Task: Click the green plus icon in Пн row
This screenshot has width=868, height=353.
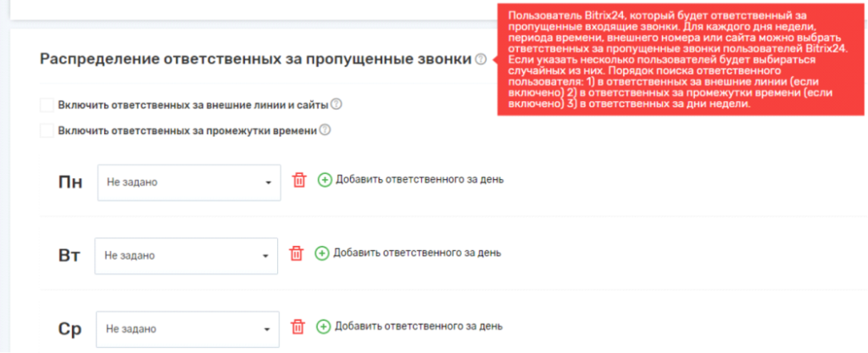Action: click(x=325, y=180)
